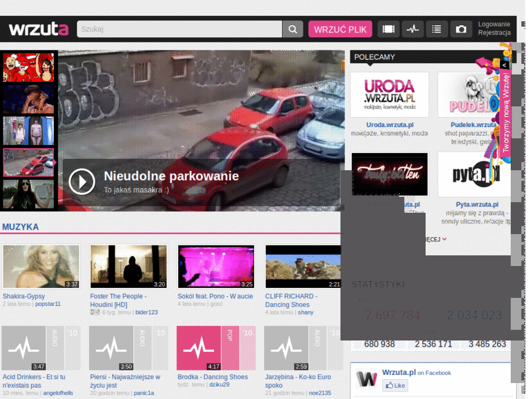
Task: Click CLIFF RICHARD - Dancing Shoes link
Action: click(x=291, y=301)
